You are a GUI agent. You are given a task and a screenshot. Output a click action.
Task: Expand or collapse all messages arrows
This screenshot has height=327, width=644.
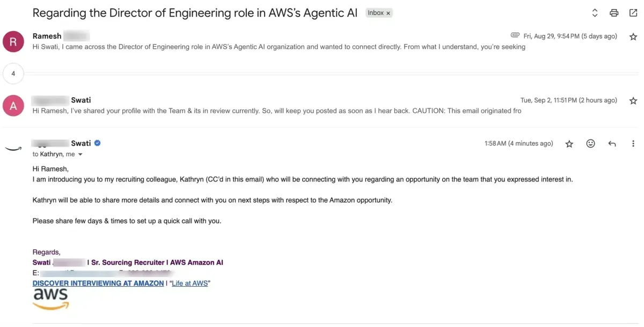click(x=595, y=13)
